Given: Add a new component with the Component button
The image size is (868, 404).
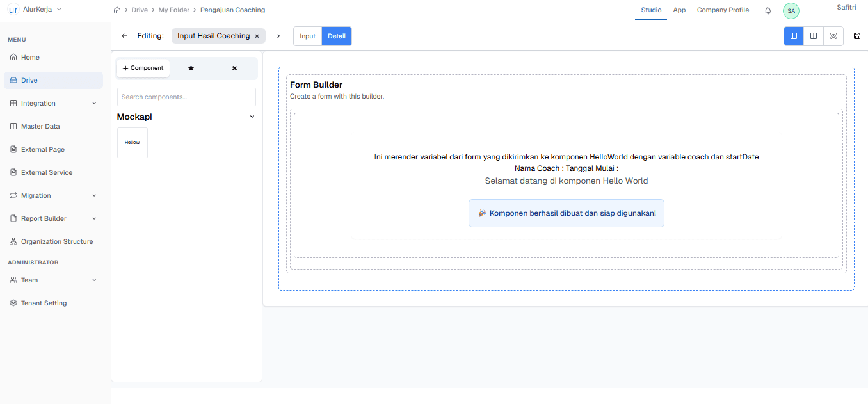Looking at the screenshot, I should coord(142,67).
